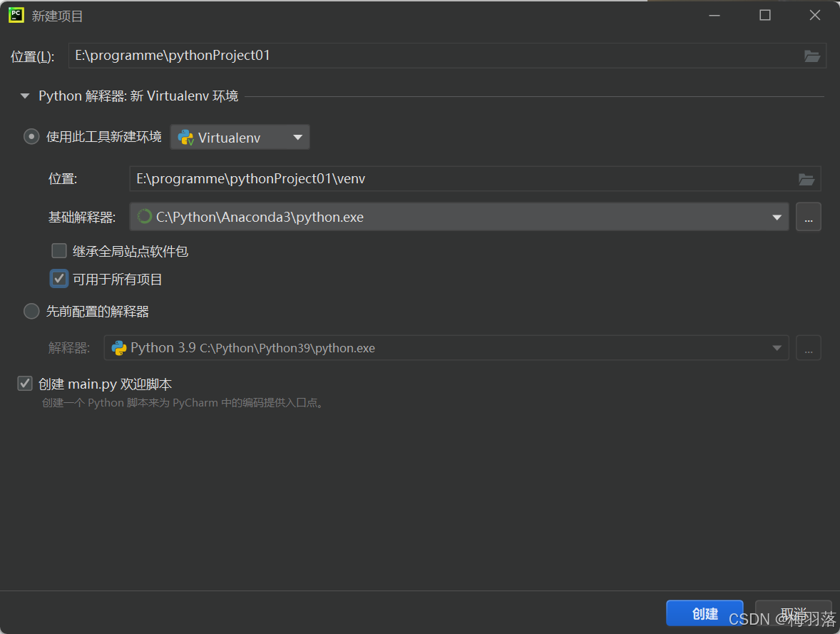
Task: Open the 基础解释器 dropdown arrow
Action: click(777, 217)
